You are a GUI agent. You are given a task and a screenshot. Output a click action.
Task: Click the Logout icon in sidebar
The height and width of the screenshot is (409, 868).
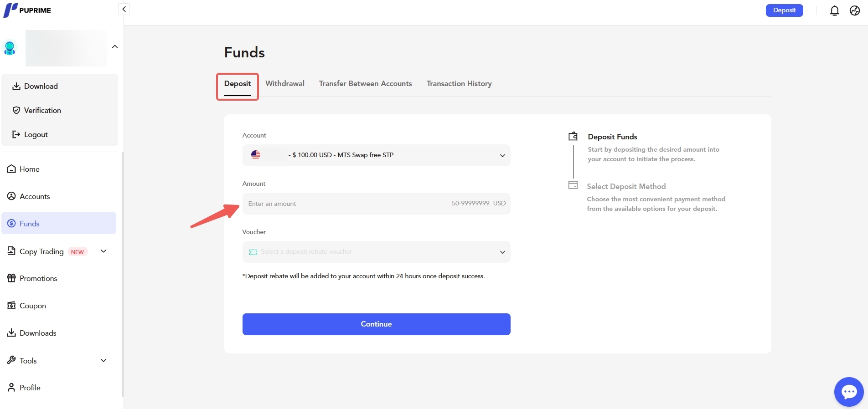[16, 134]
